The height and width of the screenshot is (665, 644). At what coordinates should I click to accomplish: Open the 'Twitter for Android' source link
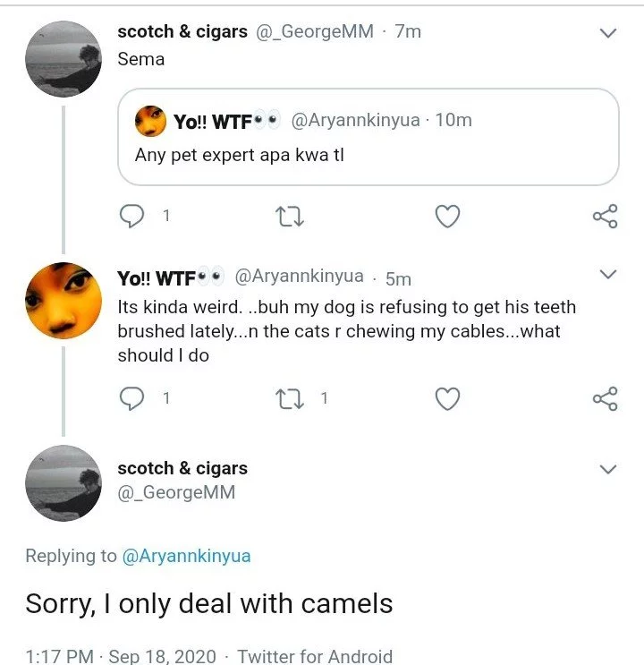tap(315, 656)
